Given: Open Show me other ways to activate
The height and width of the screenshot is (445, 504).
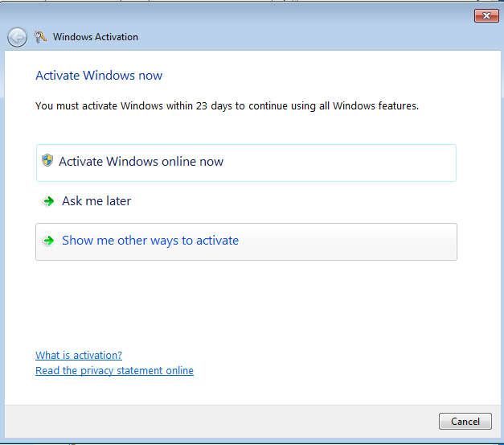Looking at the screenshot, I should click(246, 241).
